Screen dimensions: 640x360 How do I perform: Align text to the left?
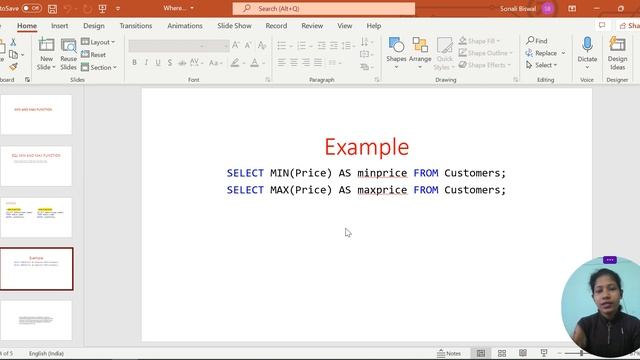pos(282,62)
